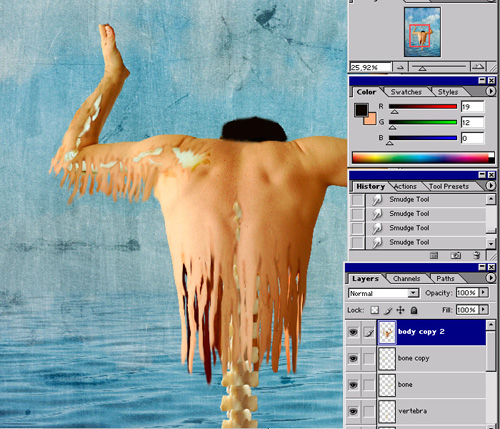Toggle lock transparent pixels icon

coord(375,310)
